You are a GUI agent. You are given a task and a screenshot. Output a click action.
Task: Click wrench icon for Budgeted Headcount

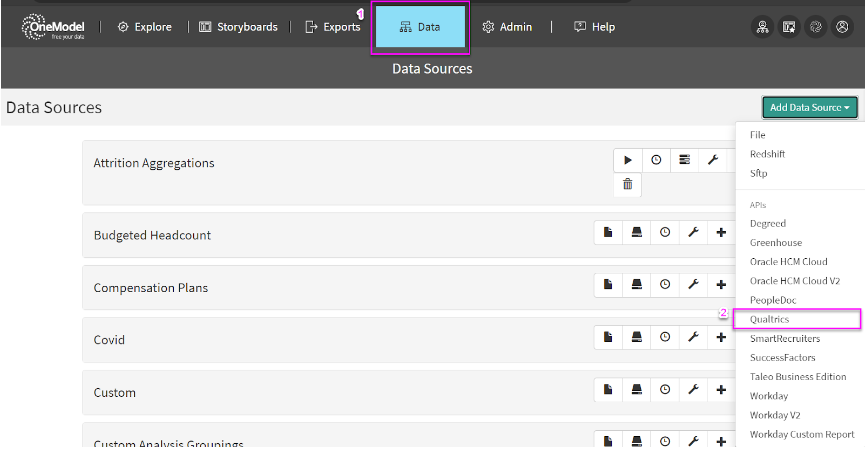693,232
